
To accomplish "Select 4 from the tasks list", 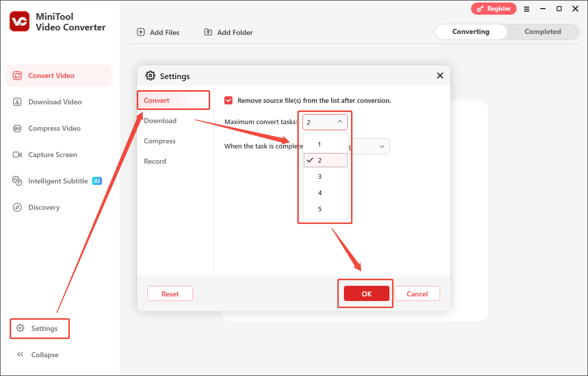I will pyautogui.click(x=320, y=193).
